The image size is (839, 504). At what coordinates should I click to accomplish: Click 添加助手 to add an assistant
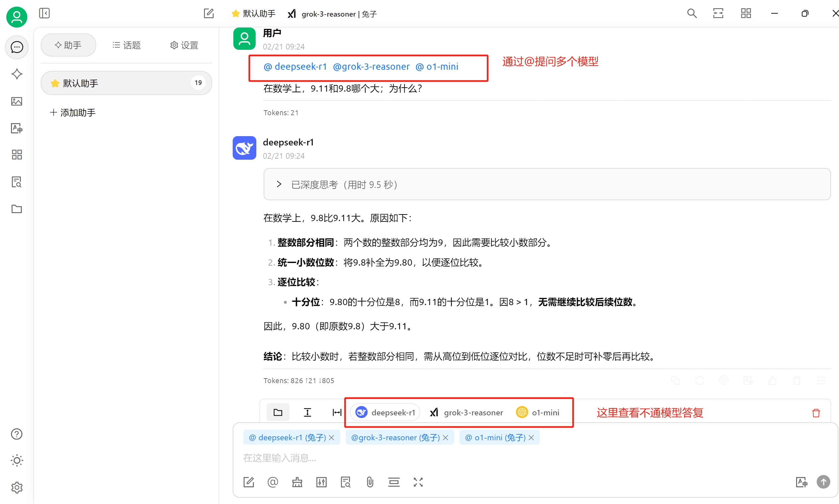tap(73, 113)
